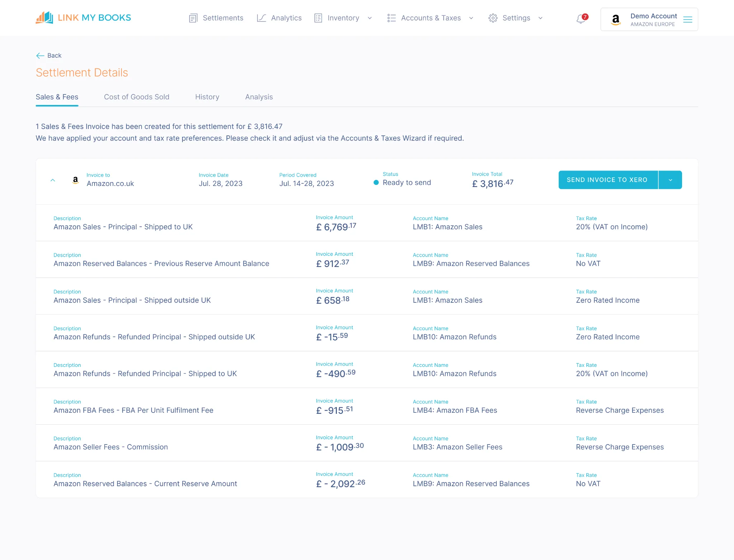Expand the Accounts & Taxes chevron
The height and width of the screenshot is (560, 734).
point(471,18)
